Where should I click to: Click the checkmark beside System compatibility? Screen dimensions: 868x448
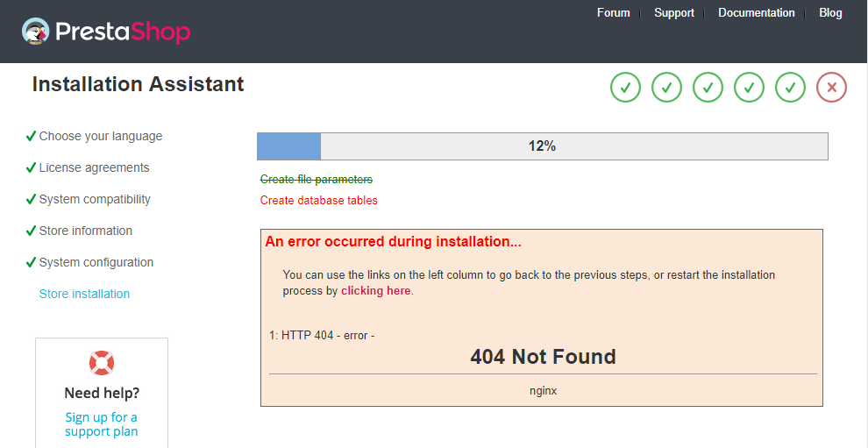[31, 199]
